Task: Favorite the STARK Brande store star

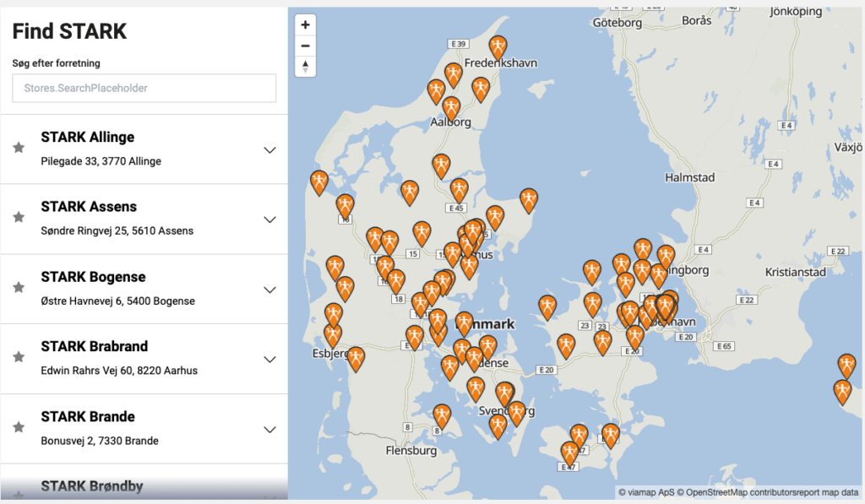Action: [19, 426]
